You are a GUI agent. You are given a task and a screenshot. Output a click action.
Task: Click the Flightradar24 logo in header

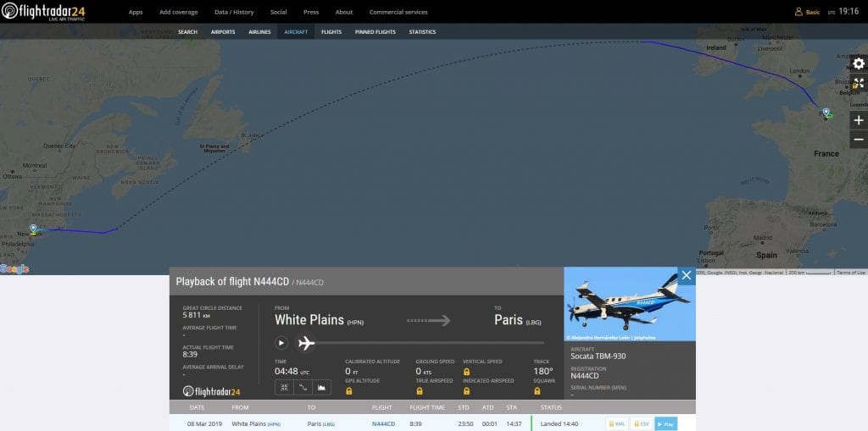coord(43,11)
